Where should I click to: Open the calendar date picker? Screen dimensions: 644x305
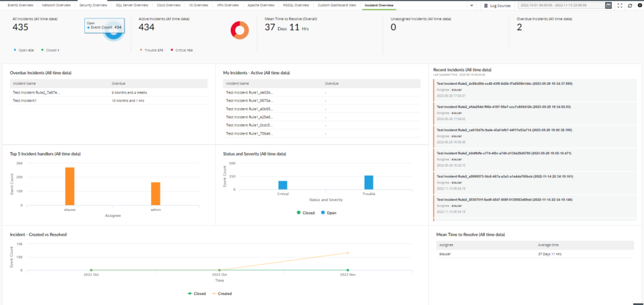click(x=608, y=5)
